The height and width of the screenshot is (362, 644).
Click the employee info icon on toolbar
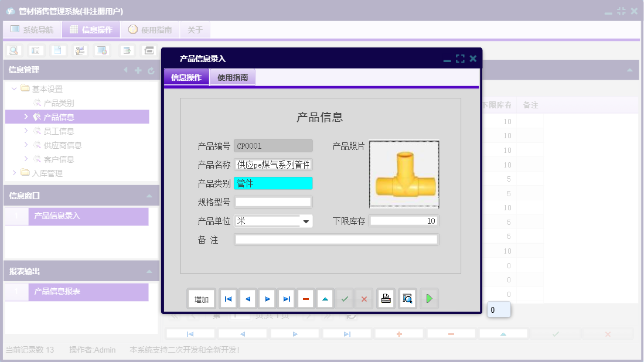[80, 50]
